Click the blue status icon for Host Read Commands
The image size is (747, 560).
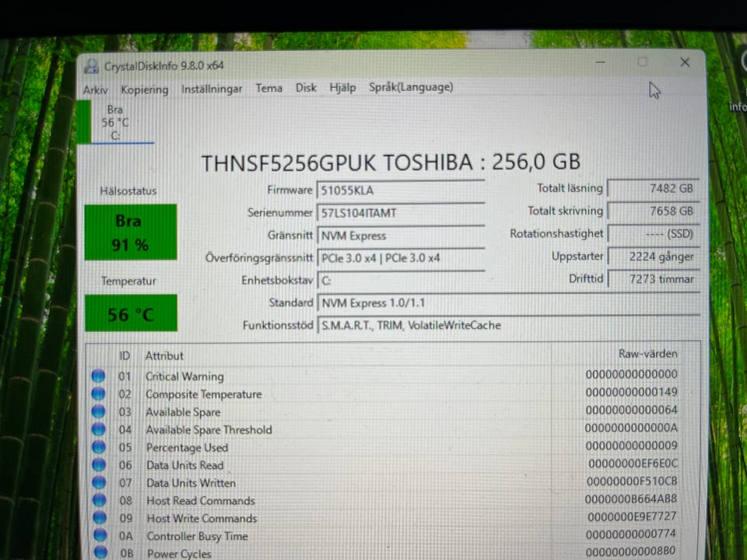pyautogui.click(x=100, y=500)
